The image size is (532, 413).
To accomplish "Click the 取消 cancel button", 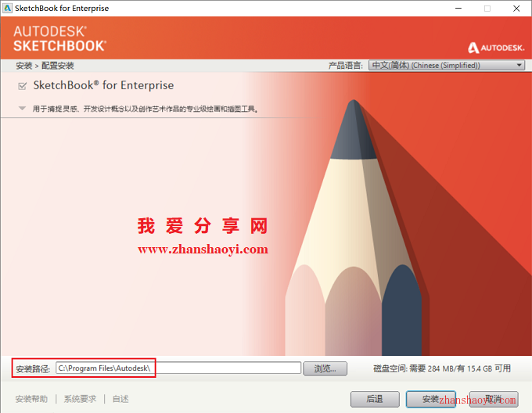I will [x=494, y=399].
